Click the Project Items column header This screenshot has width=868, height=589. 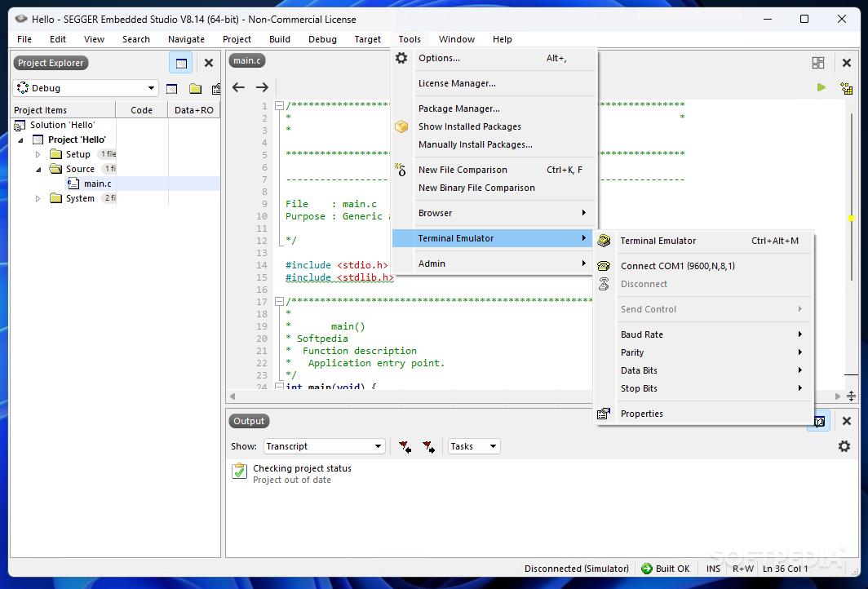click(63, 110)
